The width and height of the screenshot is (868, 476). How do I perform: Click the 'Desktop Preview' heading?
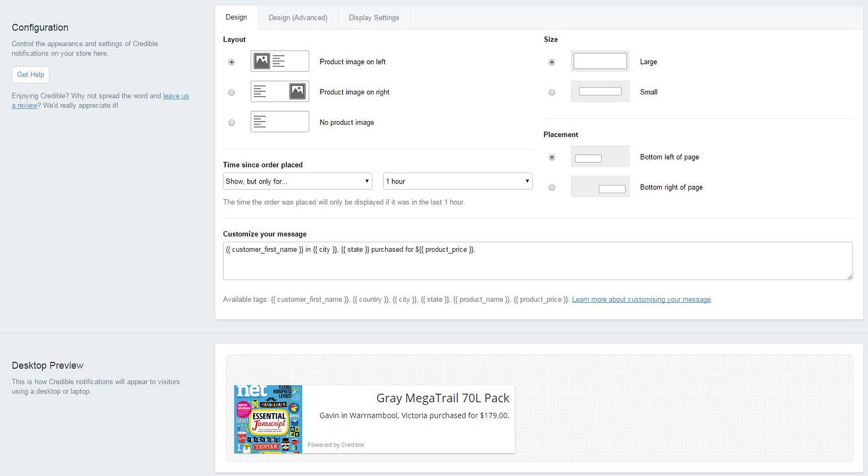coord(48,365)
